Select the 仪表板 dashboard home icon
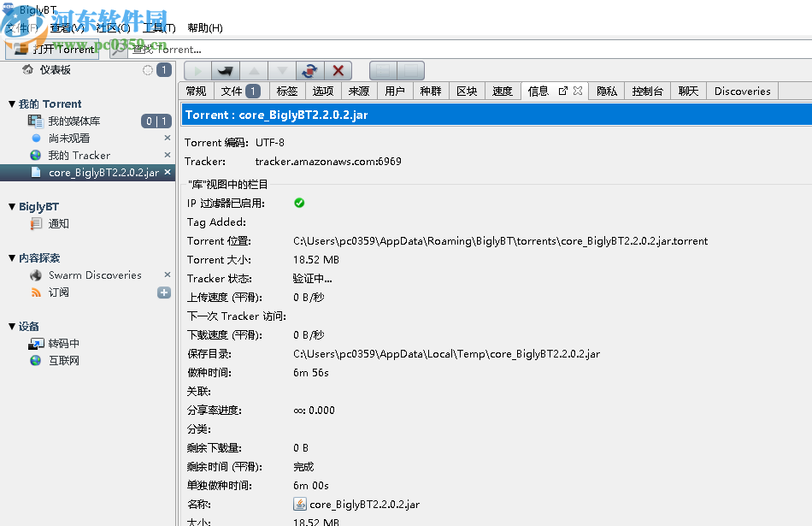The width and height of the screenshot is (812, 526). (x=27, y=69)
